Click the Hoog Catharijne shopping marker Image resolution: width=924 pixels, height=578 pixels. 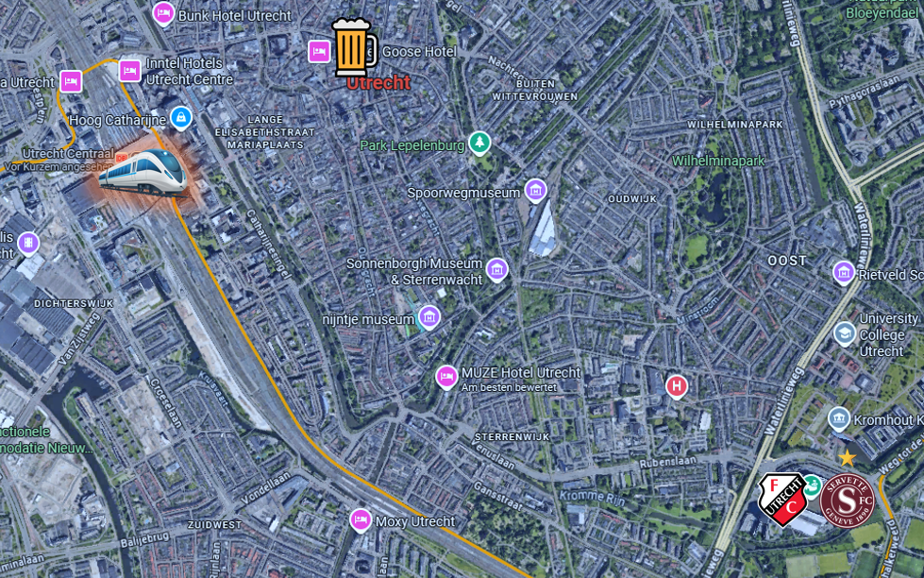(181, 118)
